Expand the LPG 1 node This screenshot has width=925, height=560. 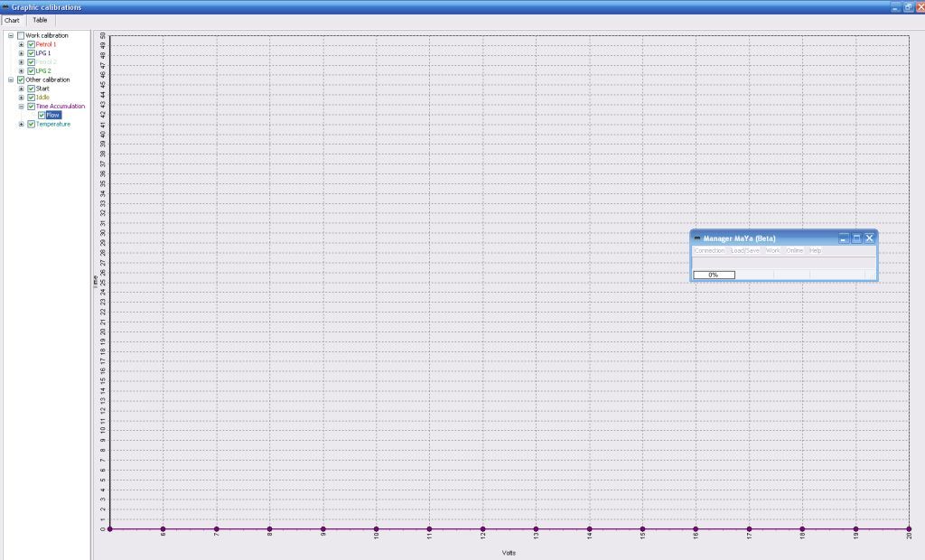[x=22, y=53]
